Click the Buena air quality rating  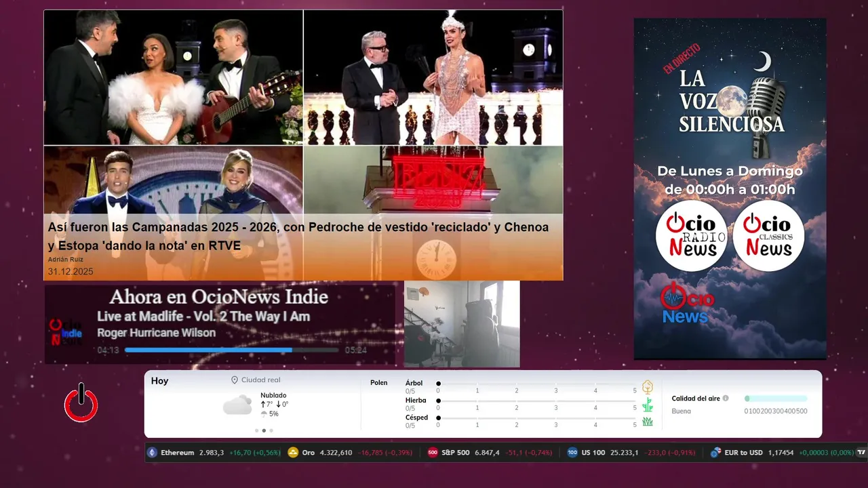(682, 411)
